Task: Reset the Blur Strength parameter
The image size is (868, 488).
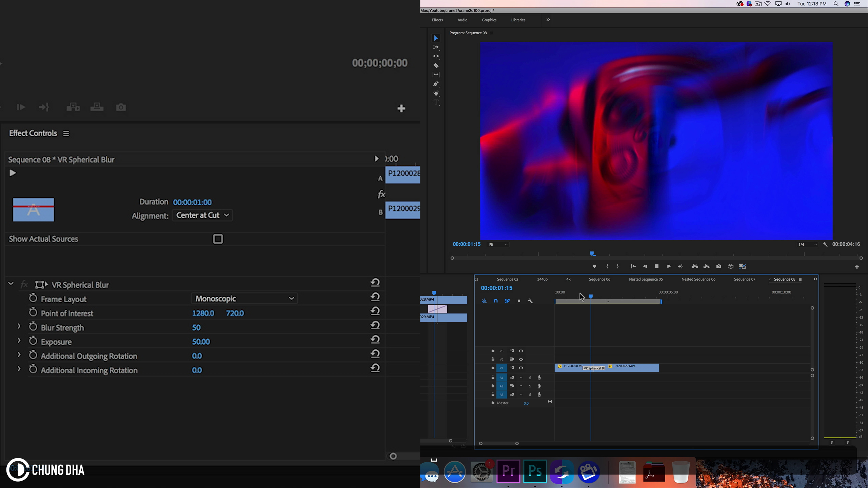Action: coord(375,325)
